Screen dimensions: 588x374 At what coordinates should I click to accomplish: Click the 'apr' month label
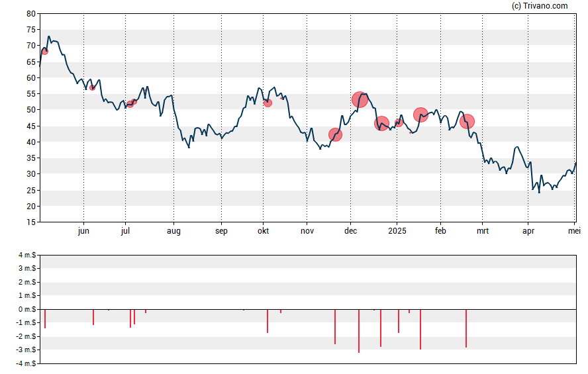(528, 231)
